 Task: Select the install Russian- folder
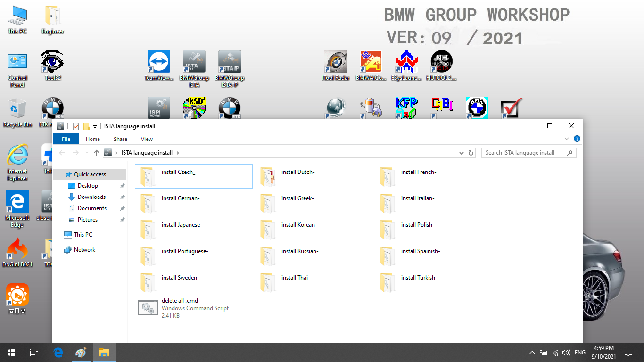(312, 255)
